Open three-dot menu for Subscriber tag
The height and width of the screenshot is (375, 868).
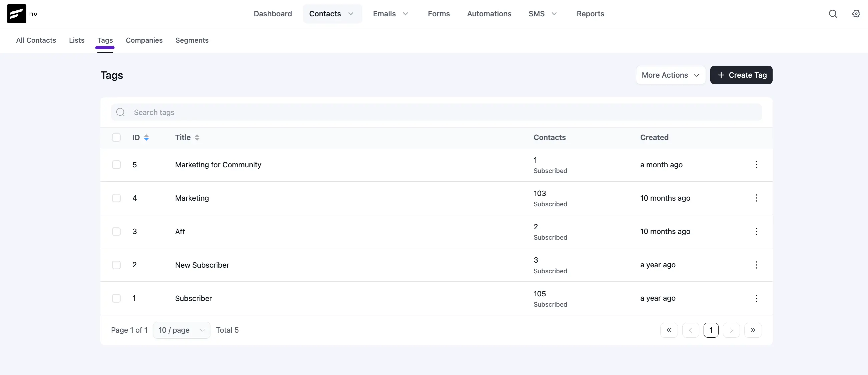click(x=757, y=298)
